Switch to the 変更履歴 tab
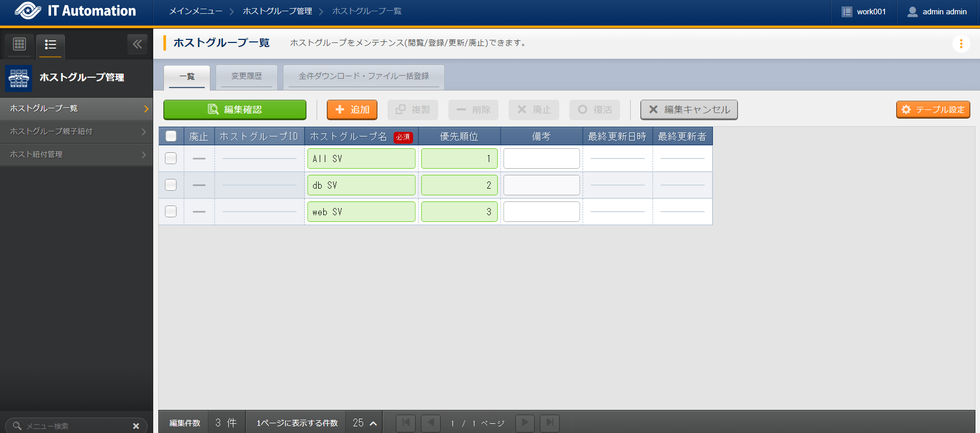Viewport: 980px width, 433px height. pyautogui.click(x=246, y=76)
